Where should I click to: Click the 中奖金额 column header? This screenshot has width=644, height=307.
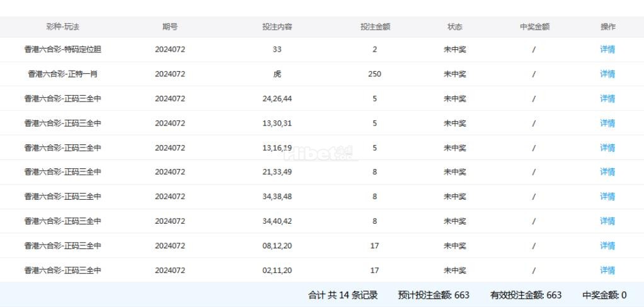[534, 26]
